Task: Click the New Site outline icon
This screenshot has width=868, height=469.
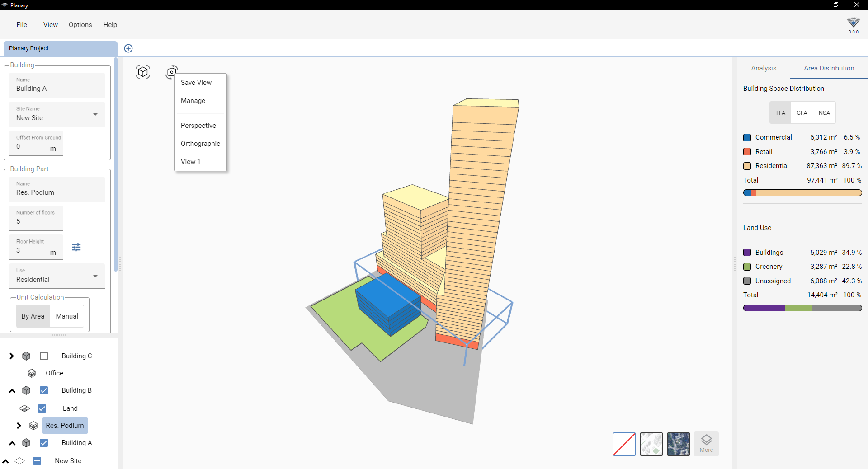Action: pos(19,461)
